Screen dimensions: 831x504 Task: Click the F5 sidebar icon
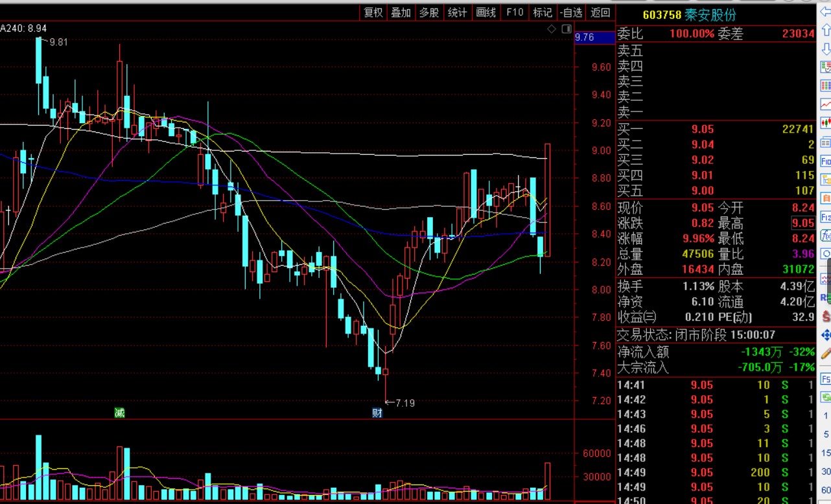pos(826,379)
